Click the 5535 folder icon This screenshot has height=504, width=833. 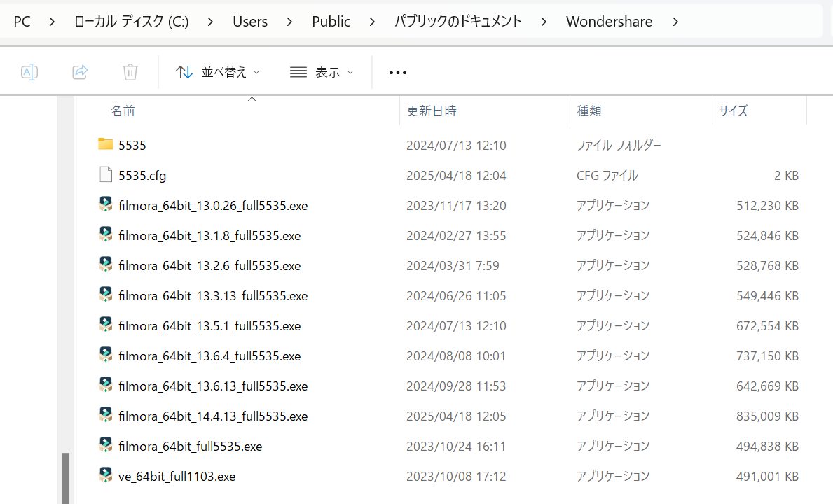pyautogui.click(x=106, y=144)
